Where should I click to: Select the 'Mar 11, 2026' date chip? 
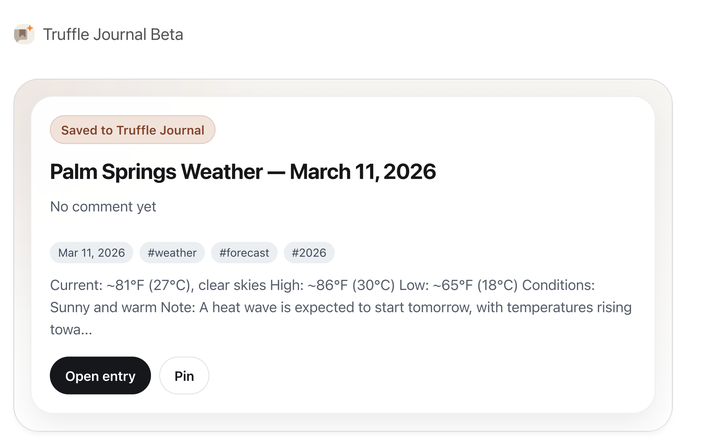coord(91,253)
